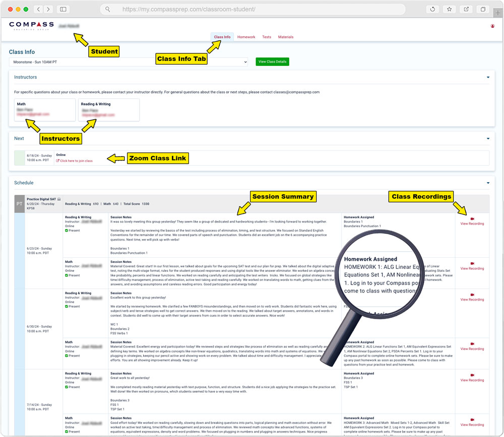Click the Next section heading
Image resolution: width=504 pixels, height=437 pixels.
[x=19, y=138]
